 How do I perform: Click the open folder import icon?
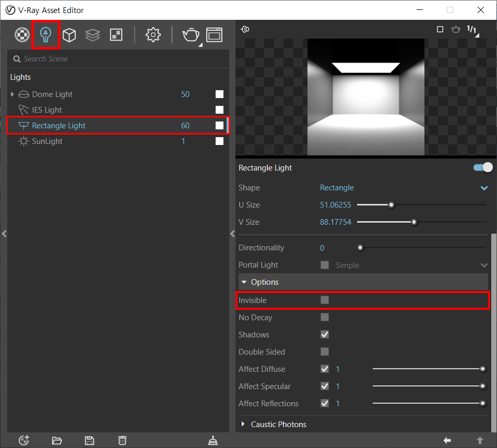click(57, 440)
